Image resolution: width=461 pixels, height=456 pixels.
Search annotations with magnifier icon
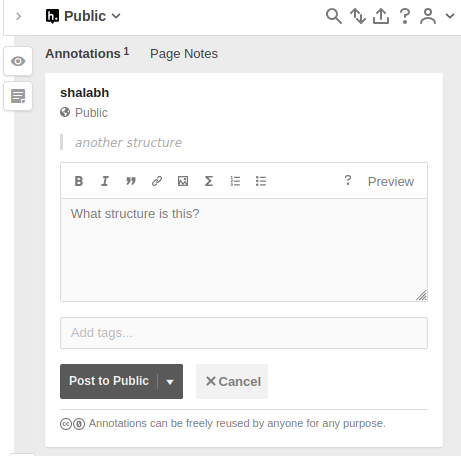[334, 16]
